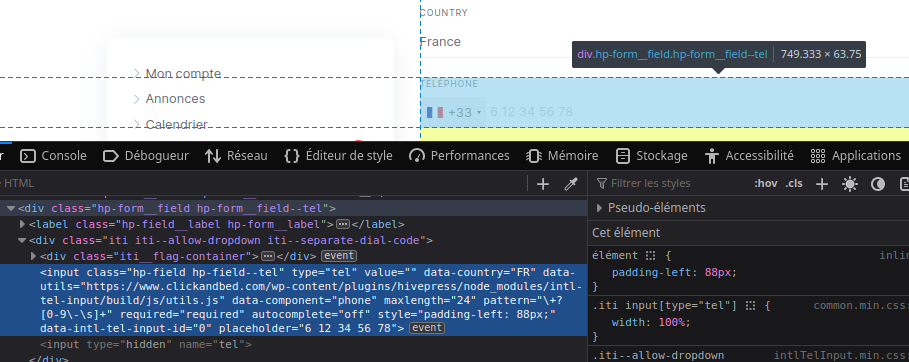
Task: Toggle light color scheme simulation sun icon
Action: (x=850, y=184)
